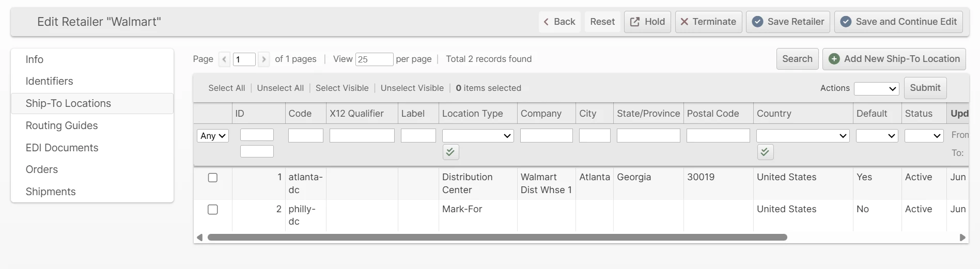Image resolution: width=980 pixels, height=269 pixels.
Task: Click scrollbar left arrow
Action: click(x=199, y=238)
